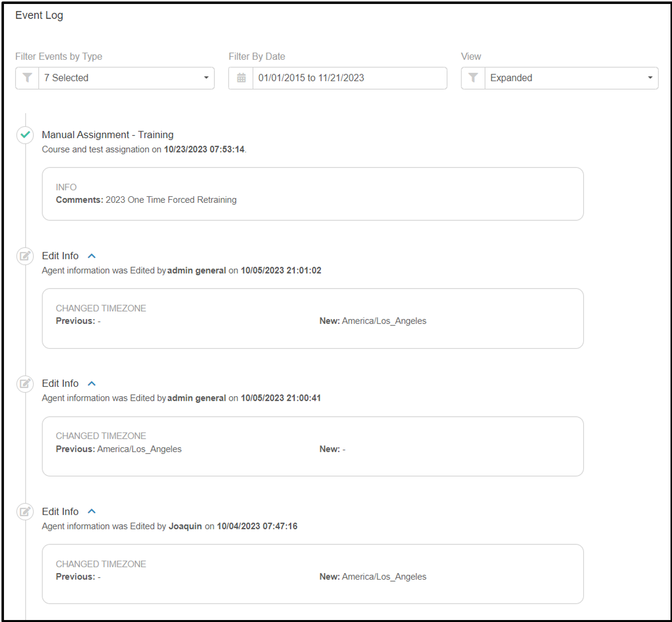672x622 pixels.
Task: Click New: America/Los_Angeles in the 21:01:02 card
Action: coord(373,321)
